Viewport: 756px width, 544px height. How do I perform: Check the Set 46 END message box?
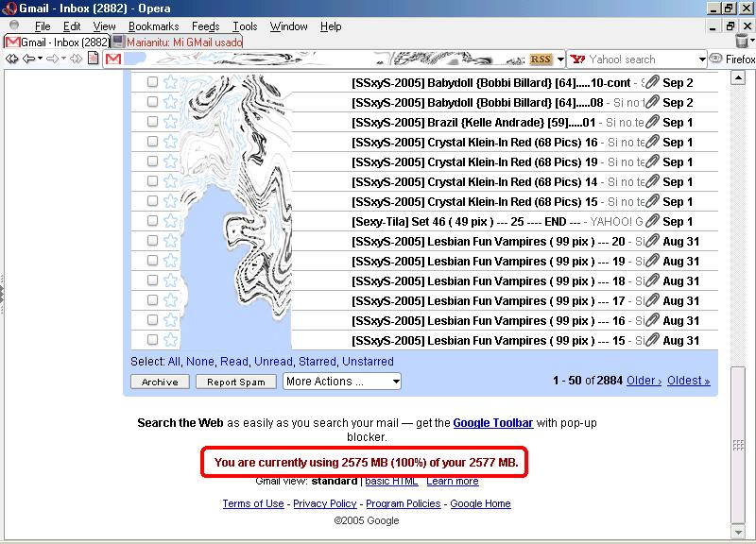tap(152, 221)
